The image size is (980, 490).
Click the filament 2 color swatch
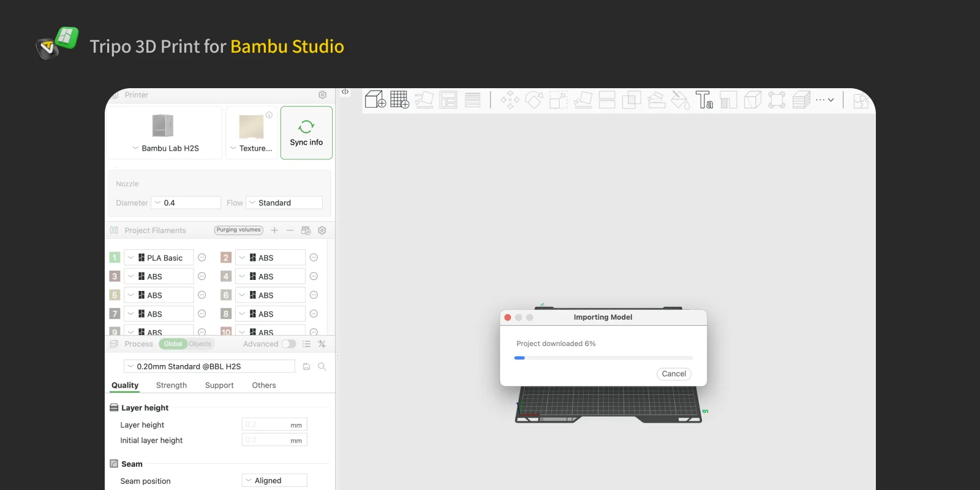[226, 258]
